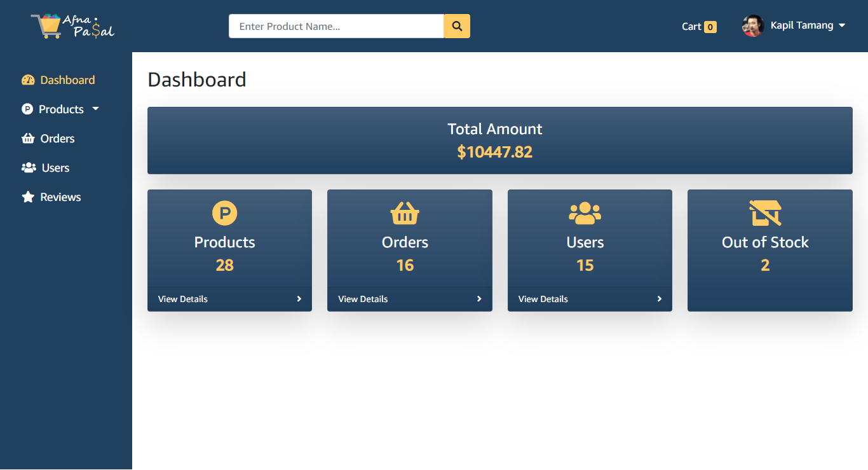Click the Out of Stock crossed-basket icon
The height and width of the screenshot is (470, 868).
click(765, 213)
